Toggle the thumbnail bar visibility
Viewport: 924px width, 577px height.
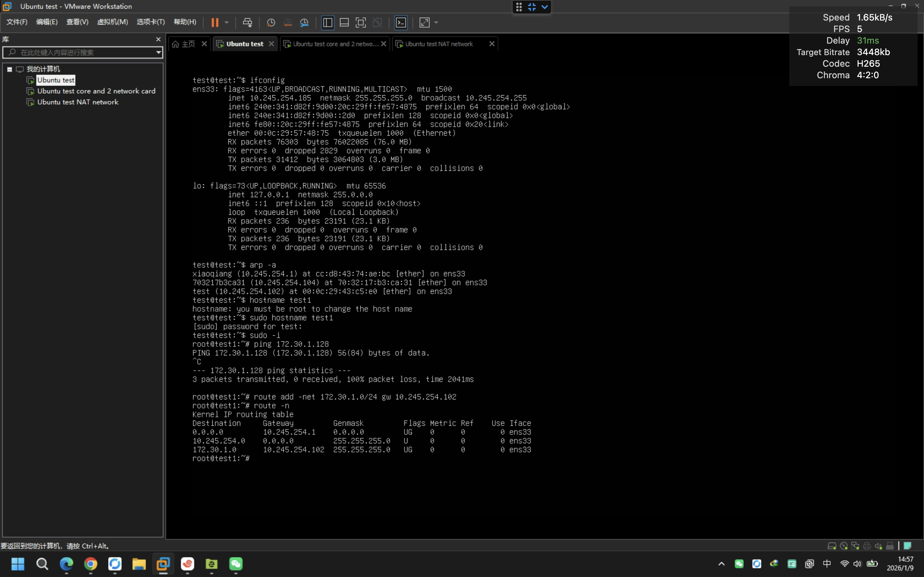pos(344,22)
